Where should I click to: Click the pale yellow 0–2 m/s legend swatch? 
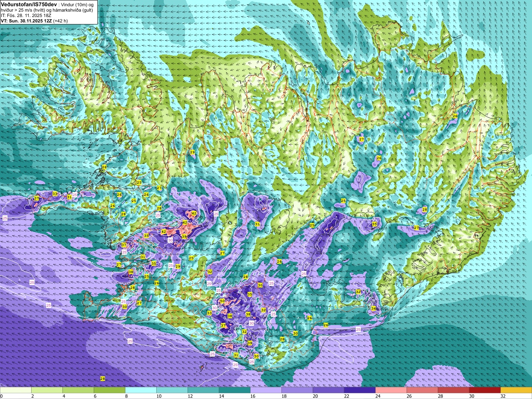16,390
